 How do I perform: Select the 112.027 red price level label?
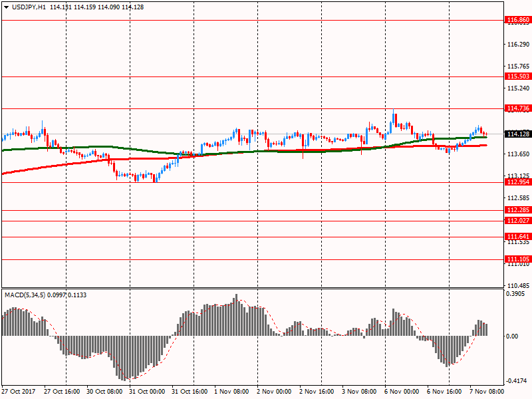pos(518,221)
